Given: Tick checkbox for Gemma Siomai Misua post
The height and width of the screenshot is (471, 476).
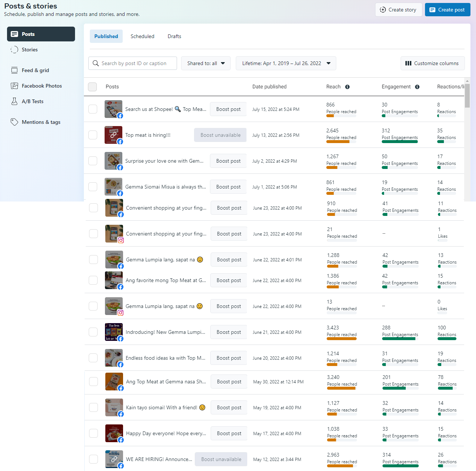Looking at the screenshot, I should (93, 187).
